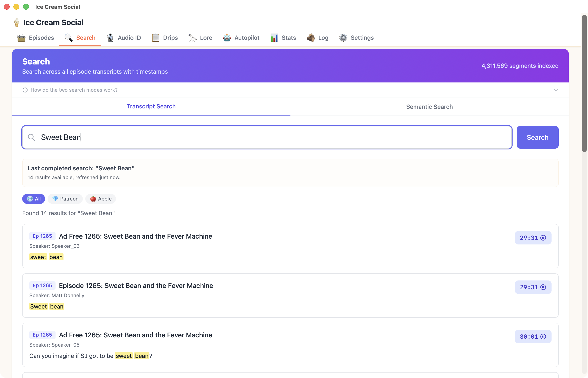Open the Autopilot tab label
This screenshot has width=588, height=378.
pos(247,38)
